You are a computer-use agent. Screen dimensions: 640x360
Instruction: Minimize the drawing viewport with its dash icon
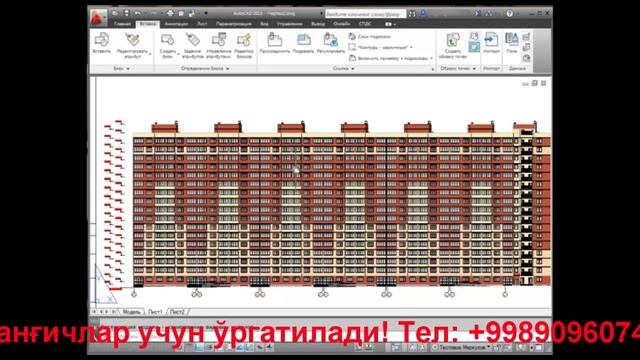pos(525,84)
